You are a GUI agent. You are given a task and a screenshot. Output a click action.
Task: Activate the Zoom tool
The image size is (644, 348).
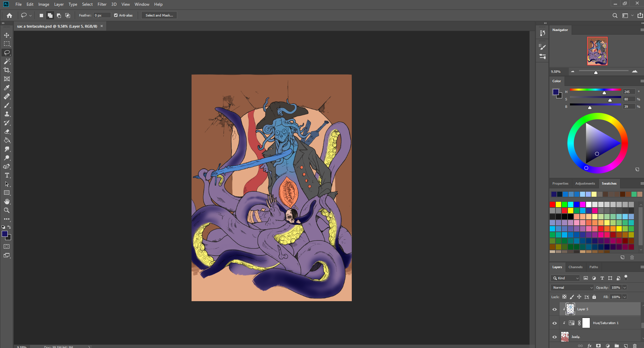(7, 210)
